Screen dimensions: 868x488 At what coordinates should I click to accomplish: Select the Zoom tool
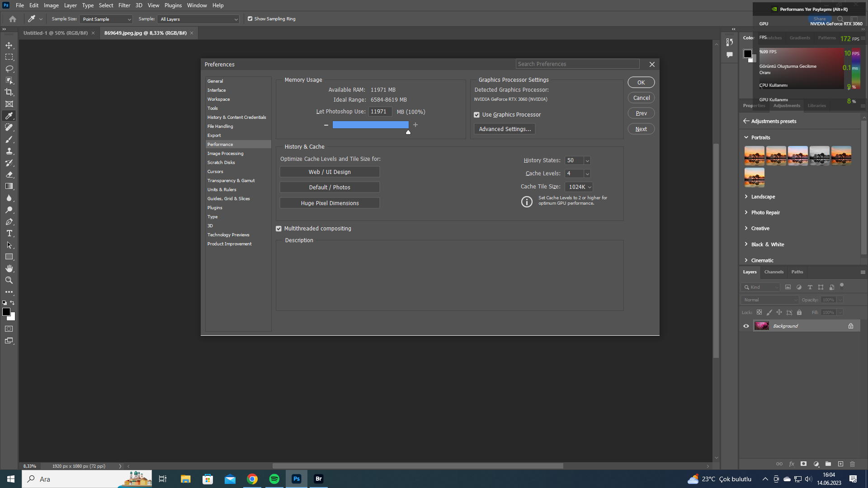click(x=9, y=280)
